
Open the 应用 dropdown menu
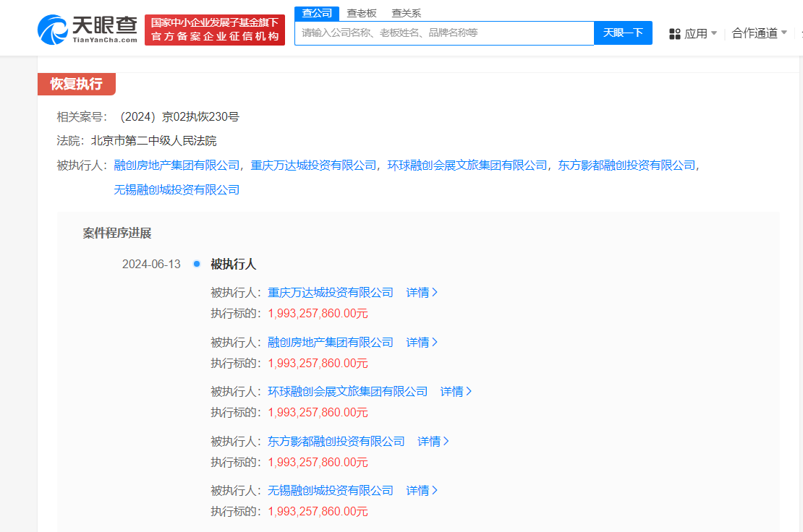[x=693, y=33]
